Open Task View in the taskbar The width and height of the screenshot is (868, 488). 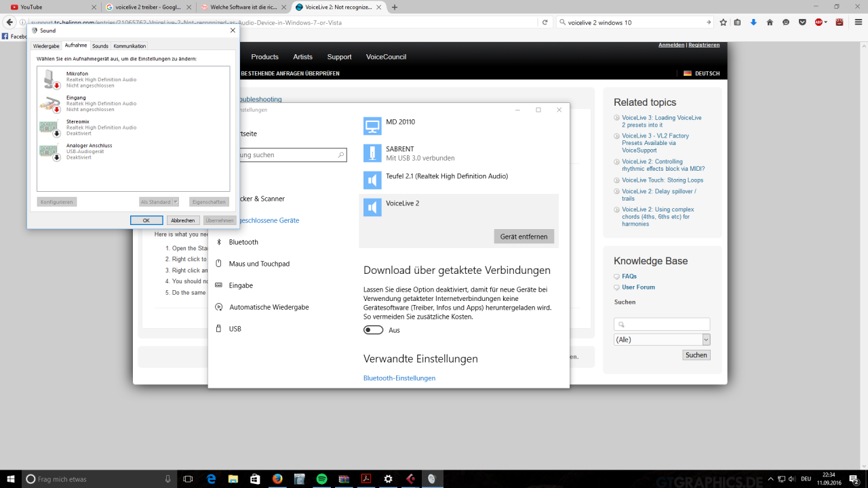click(x=189, y=479)
